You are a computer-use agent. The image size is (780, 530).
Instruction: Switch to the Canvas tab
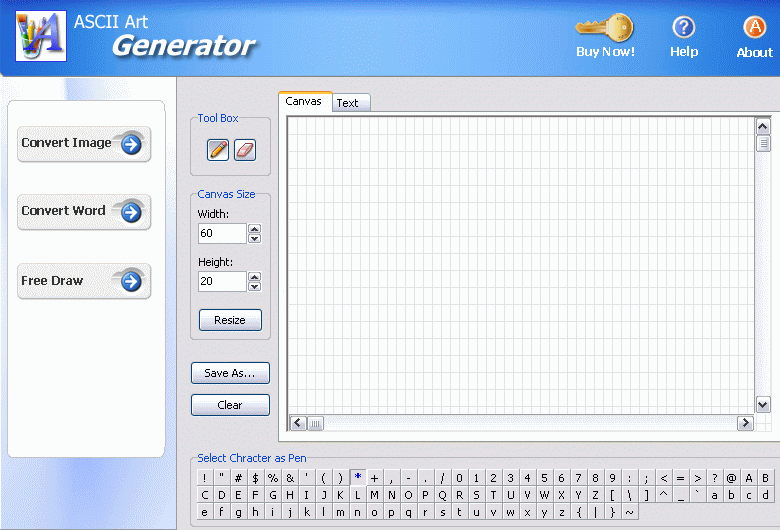point(304,102)
